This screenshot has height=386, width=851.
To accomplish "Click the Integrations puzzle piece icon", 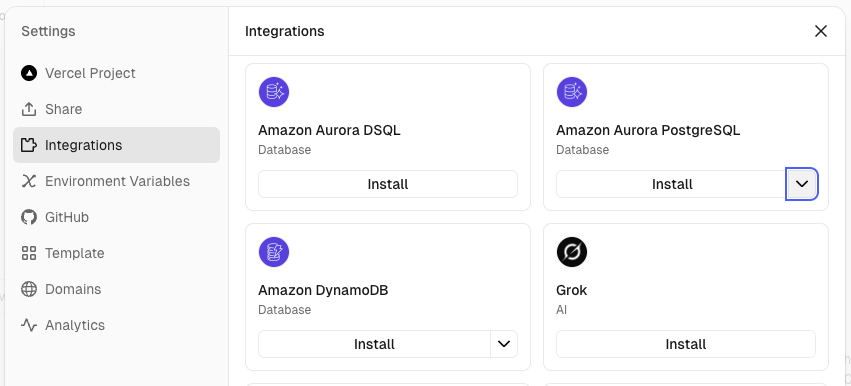I will [29, 145].
